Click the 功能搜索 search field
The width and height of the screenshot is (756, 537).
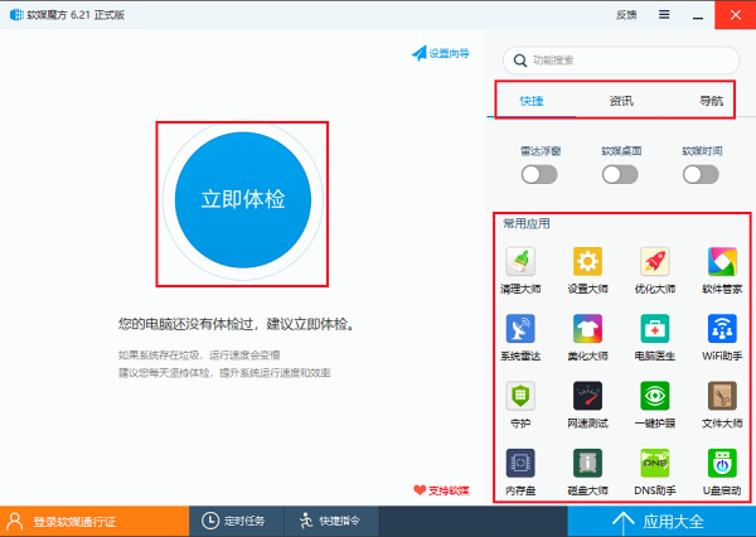coord(621,61)
